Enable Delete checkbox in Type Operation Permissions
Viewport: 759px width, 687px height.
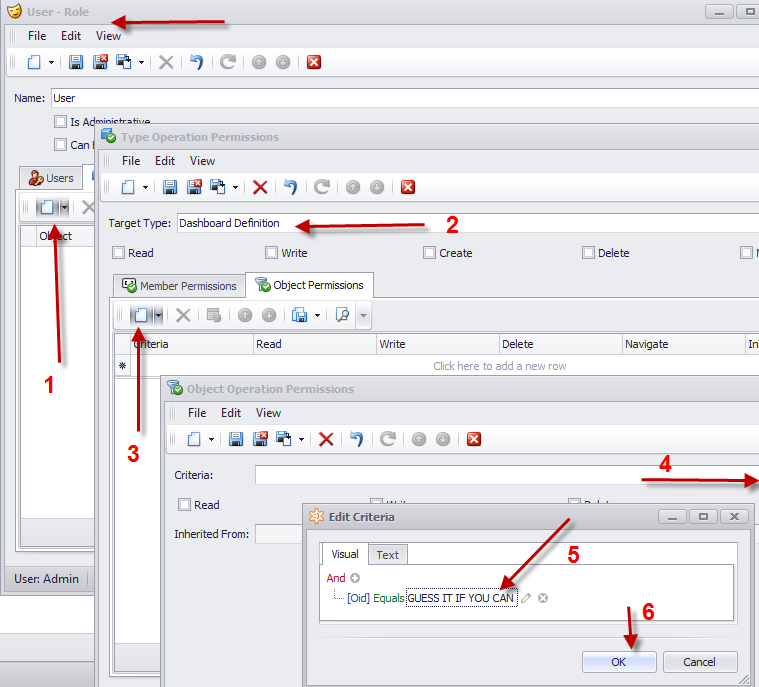click(588, 253)
